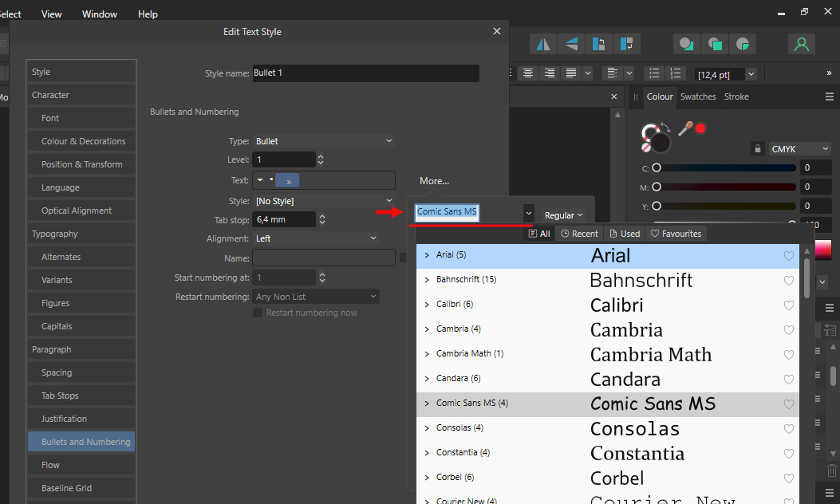Favourite Corbel with its heart icon
Viewport: 840px width, 504px height.
789,478
